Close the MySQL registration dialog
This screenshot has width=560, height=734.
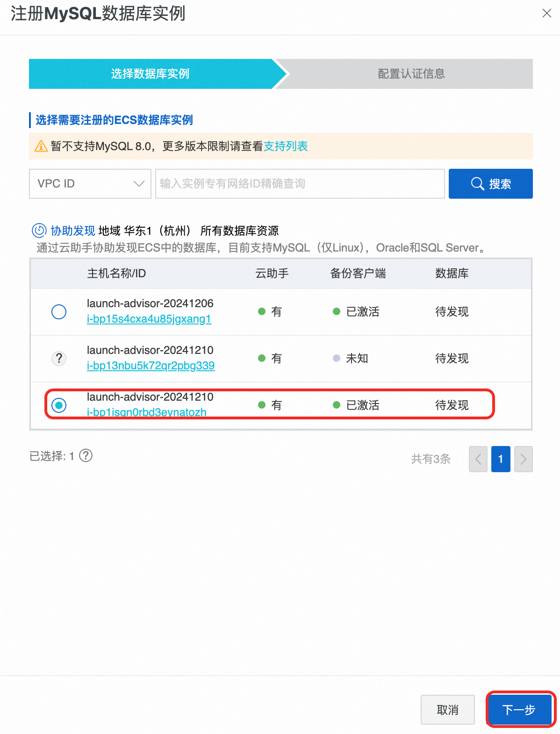pos(546,14)
